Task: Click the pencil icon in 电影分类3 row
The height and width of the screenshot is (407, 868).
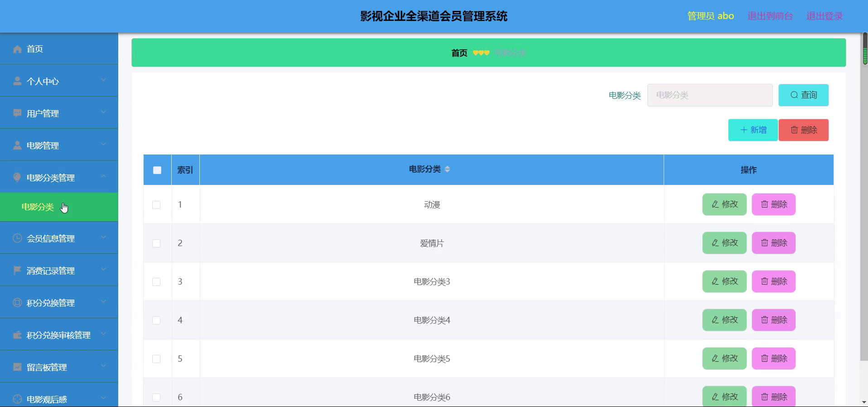Action: 715,281
